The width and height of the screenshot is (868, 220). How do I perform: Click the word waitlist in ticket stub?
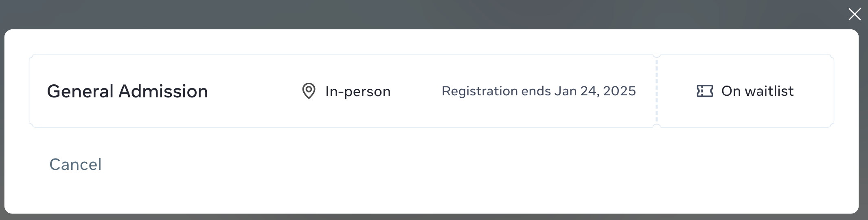[x=769, y=91]
